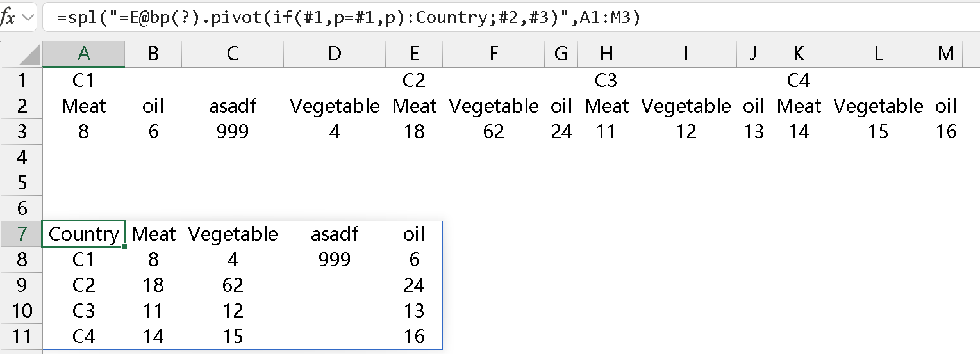Screen dimensions: 980x354
Task: Click the fill handle of Country cell
Action: click(124, 246)
